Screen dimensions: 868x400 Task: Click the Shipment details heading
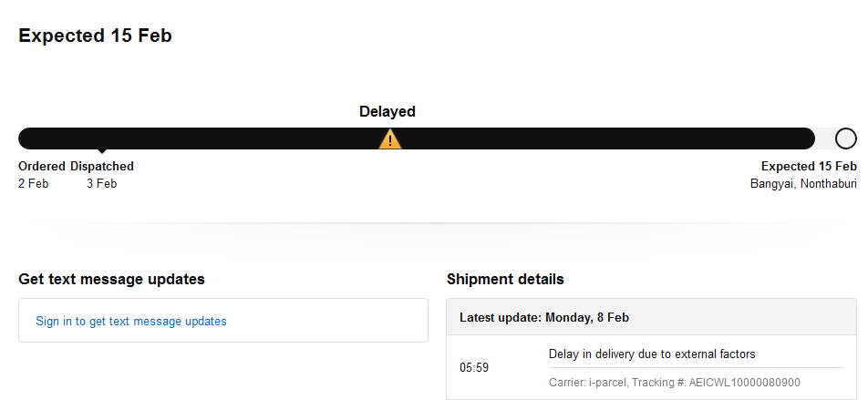[505, 280]
